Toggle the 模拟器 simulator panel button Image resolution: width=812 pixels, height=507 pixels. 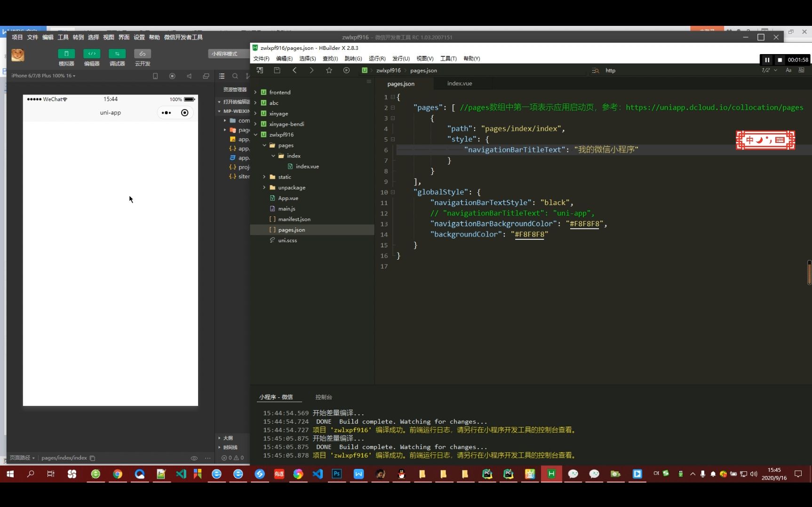click(66, 54)
